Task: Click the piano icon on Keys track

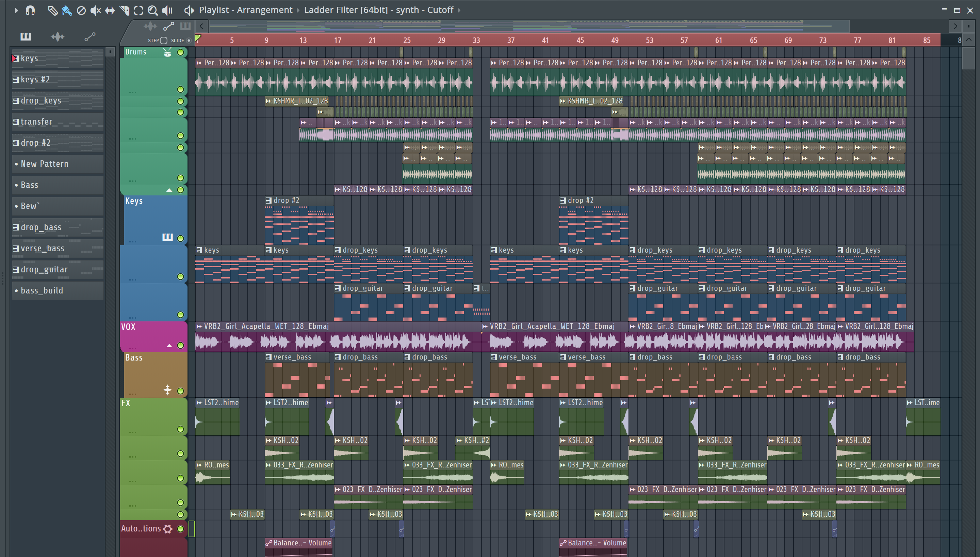Action: tap(167, 237)
